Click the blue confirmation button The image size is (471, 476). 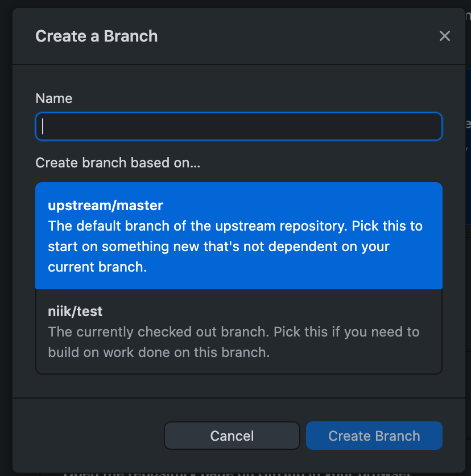coord(374,436)
